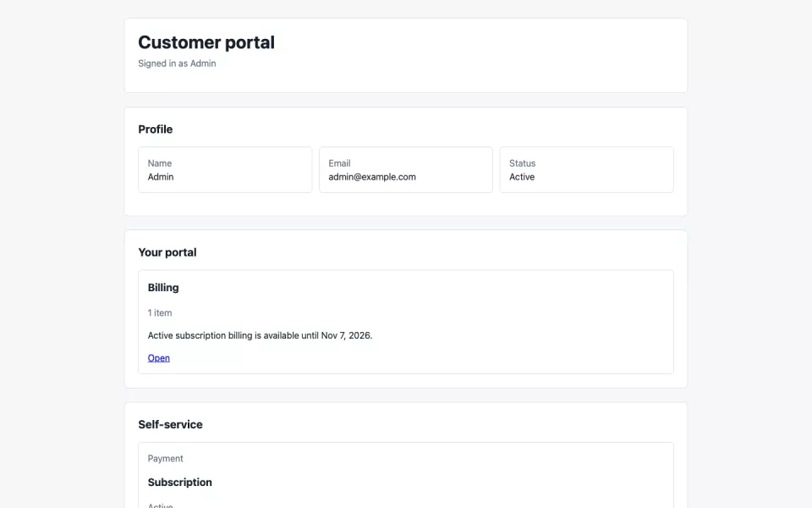Click the Subscription title
This screenshot has height=508, width=812.
pyautogui.click(x=179, y=482)
